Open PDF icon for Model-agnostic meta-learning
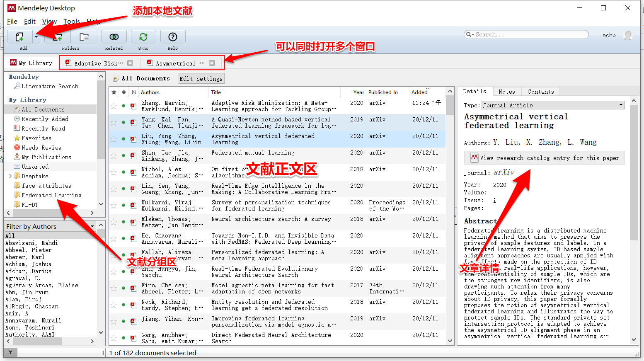The image size is (644, 361). (x=133, y=288)
